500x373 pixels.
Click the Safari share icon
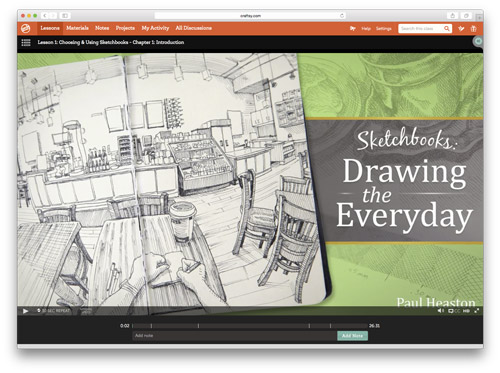(x=452, y=15)
